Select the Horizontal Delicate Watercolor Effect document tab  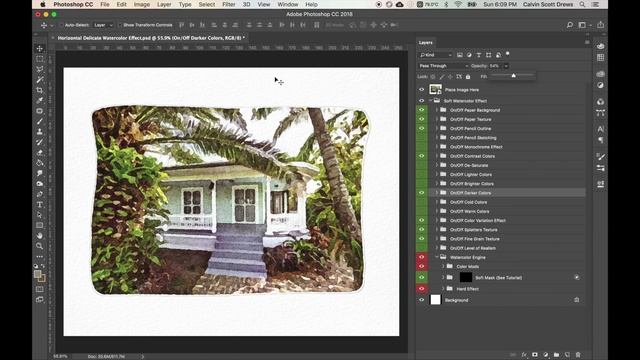click(151, 38)
